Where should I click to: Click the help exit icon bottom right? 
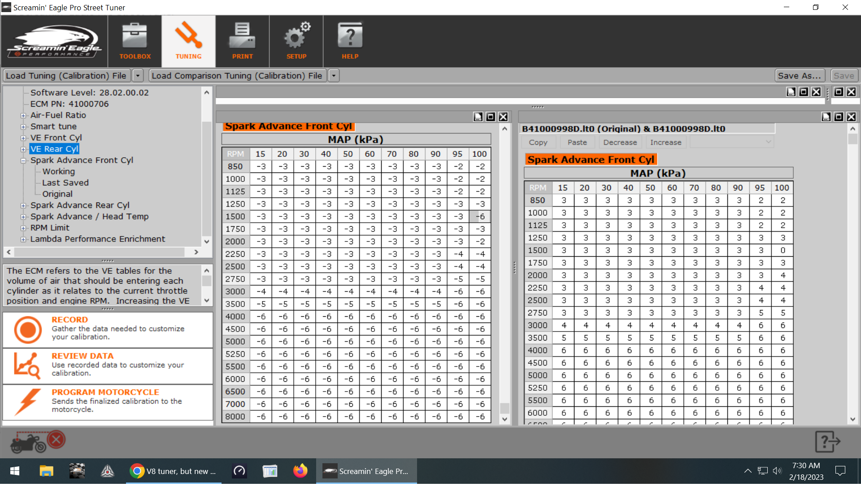(x=827, y=442)
